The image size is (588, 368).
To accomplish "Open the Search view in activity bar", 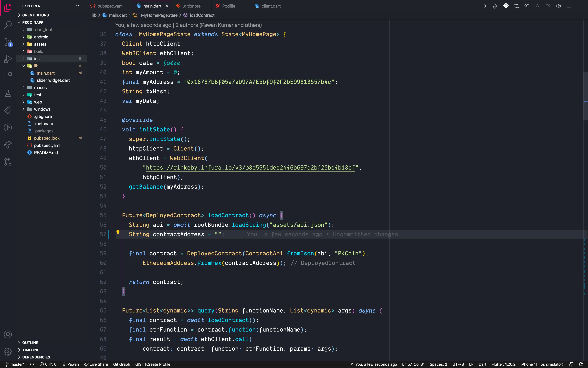I will pyautogui.click(x=8, y=25).
